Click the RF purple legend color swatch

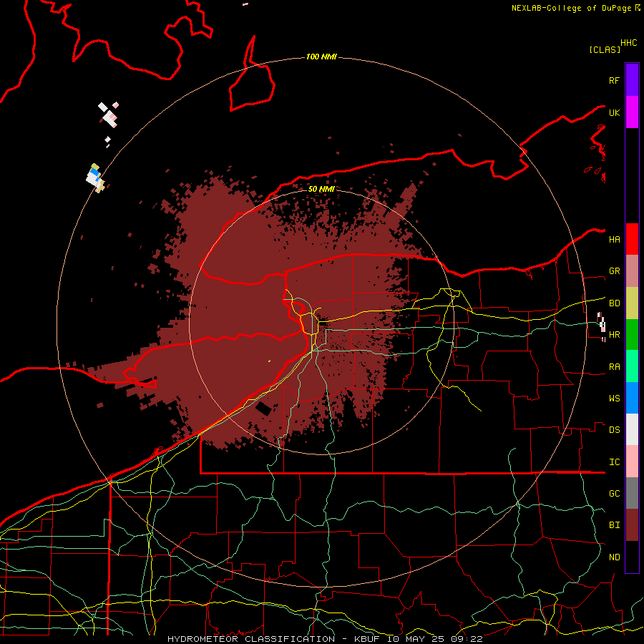click(x=632, y=80)
